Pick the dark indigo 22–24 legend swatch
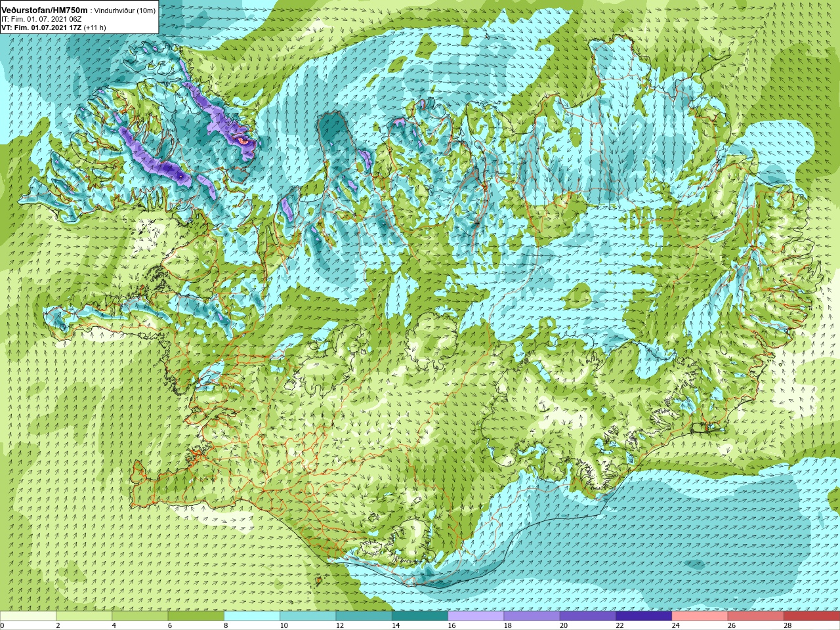Screen dimensions: 840x630 [644, 616]
